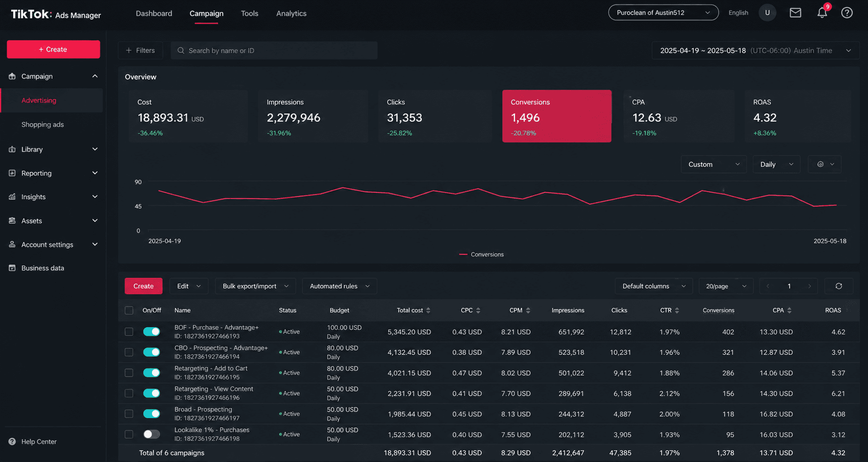Check the BOF - Purchase row checkbox
The image size is (868, 462).
129,332
